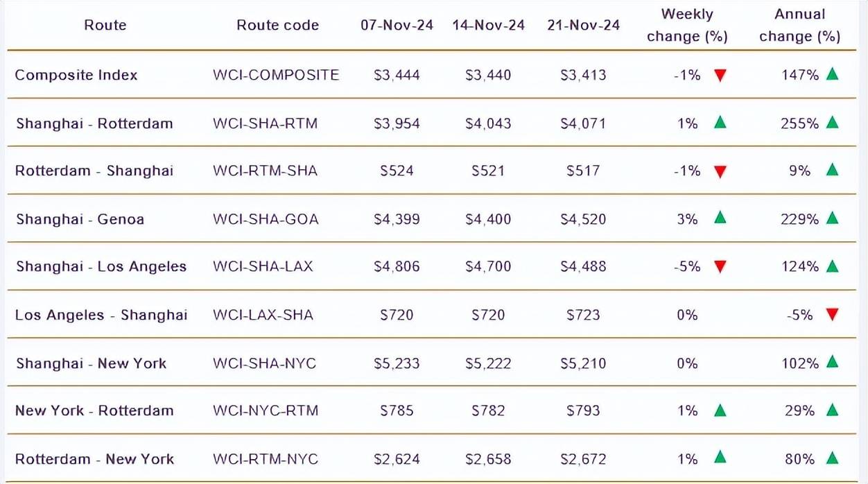Click the green up arrow beside 9% annual change

[x=833, y=170]
